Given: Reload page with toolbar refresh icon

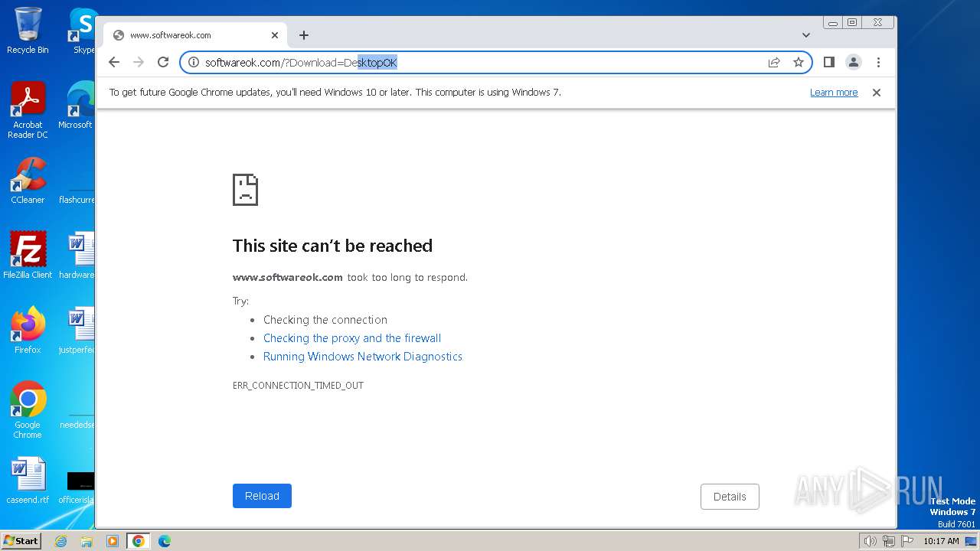Looking at the screenshot, I should 163,62.
